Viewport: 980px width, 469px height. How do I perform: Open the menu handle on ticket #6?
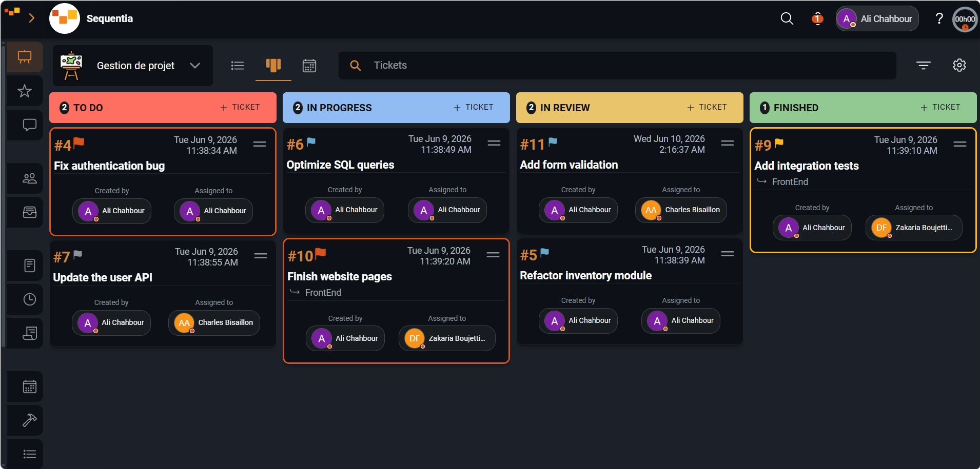[494, 144]
